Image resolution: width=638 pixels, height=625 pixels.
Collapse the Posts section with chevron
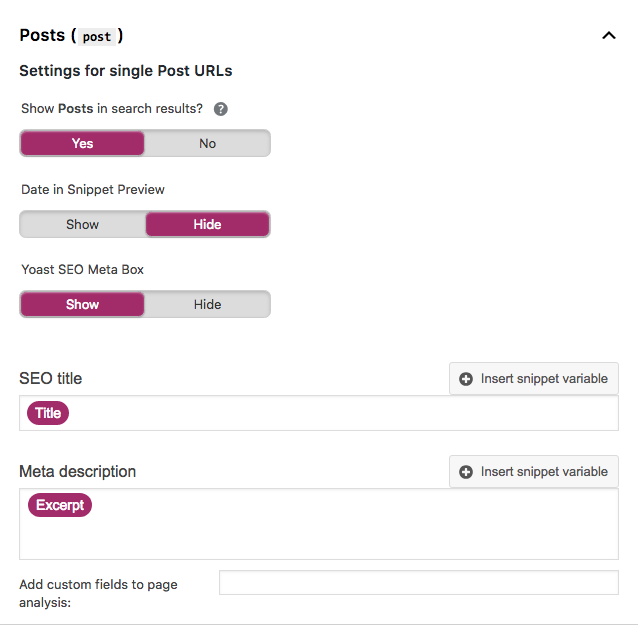pyautogui.click(x=609, y=36)
